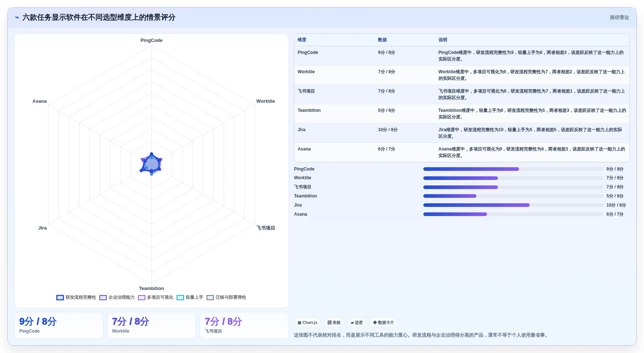Click the Asana progress bar
644x353 pixels.
513,214
